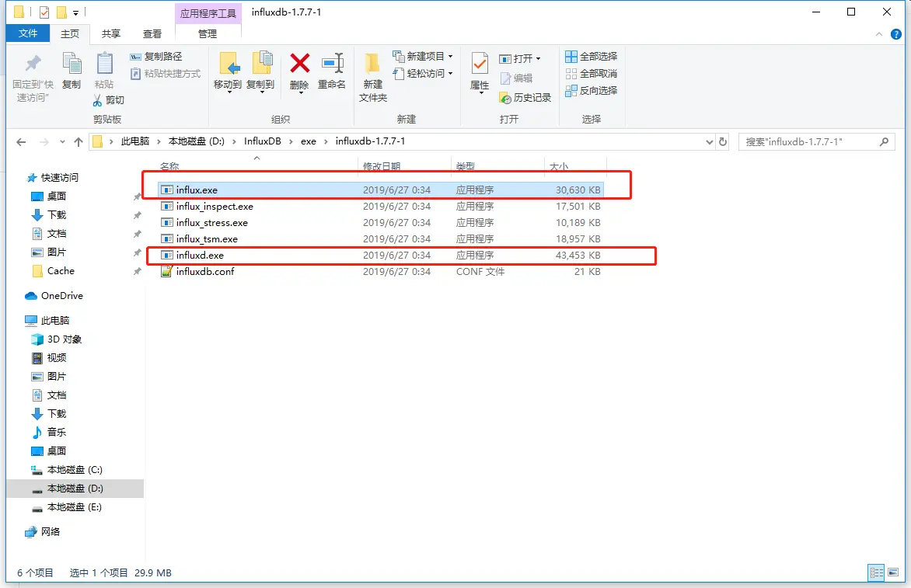Open OneDrive in navigation pane
The height and width of the screenshot is (588, 911).
pos(54,295)
